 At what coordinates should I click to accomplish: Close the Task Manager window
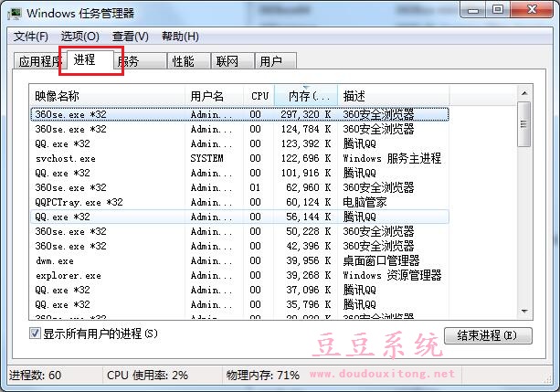(x=532, y=10)
